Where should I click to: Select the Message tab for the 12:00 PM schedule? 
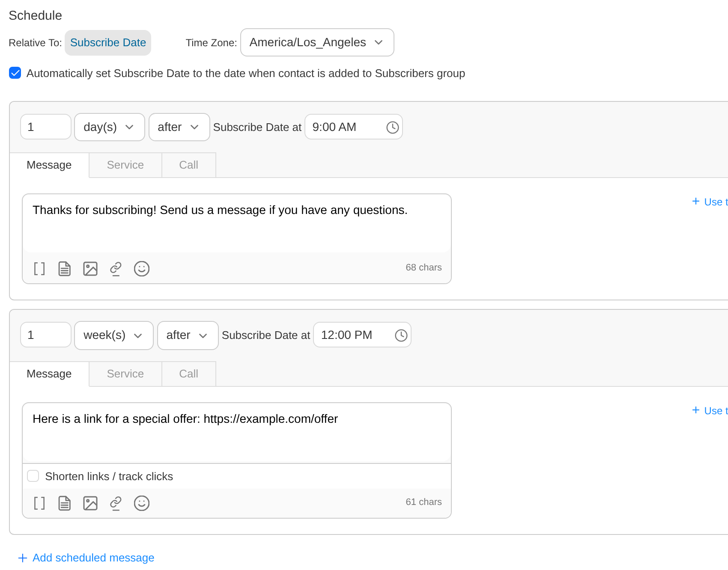49,374
